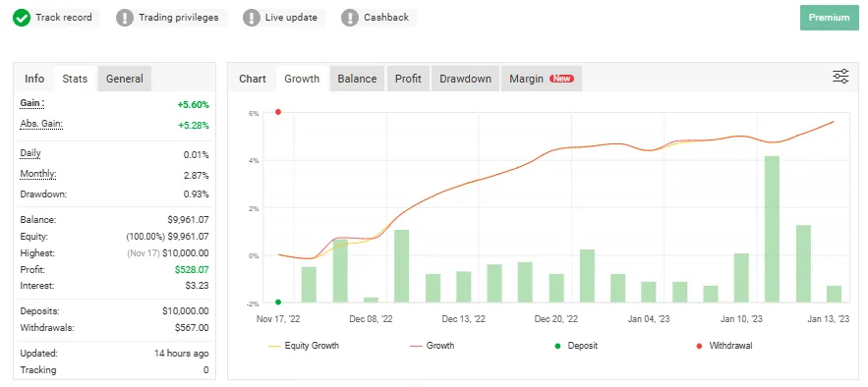This screenshot has width=868, height=387.
Task: Click the 0.93% drawdown value
Action: tap(196, 194)
